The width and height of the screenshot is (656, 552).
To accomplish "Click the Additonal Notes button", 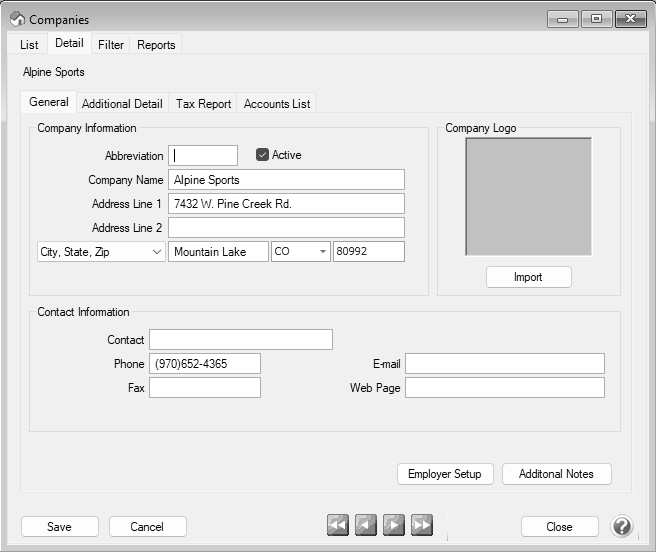I will [x=556, y=474].
